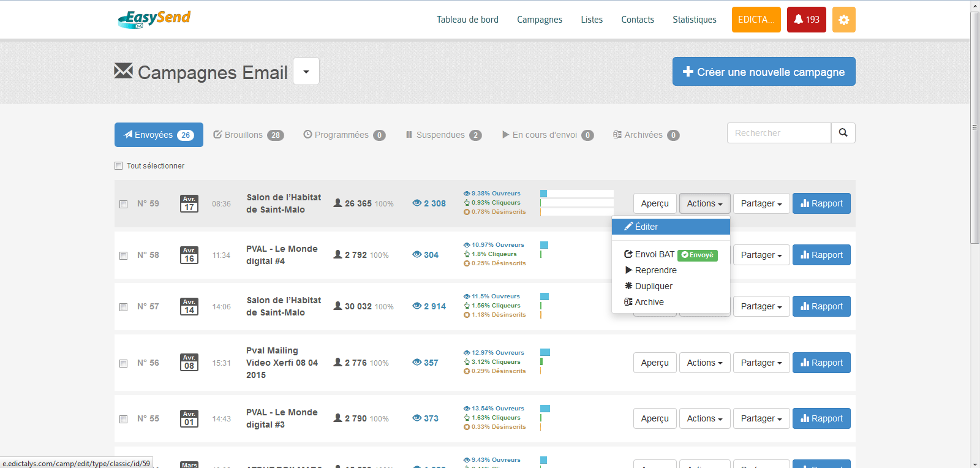Open Rapport for campaign N° 56
980x468 pixels.
(x=821, y=363)
